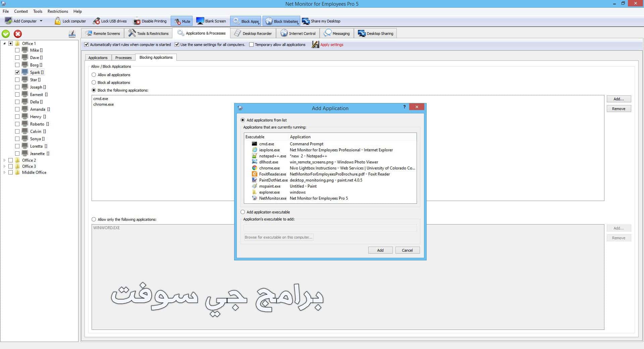This screenshot has width=644, height=349.
Task: Click the Executable column header
Action: 266,137
